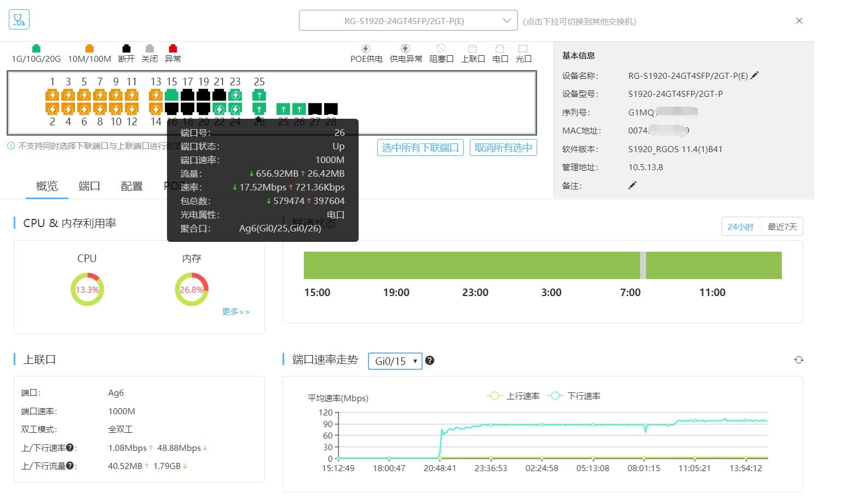
Task: Select switch port 14 in panel
Action: 155,109
